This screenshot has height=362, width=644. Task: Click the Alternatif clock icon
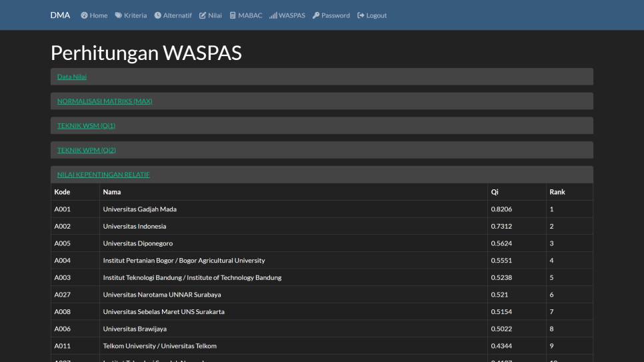tap(158, 15)
